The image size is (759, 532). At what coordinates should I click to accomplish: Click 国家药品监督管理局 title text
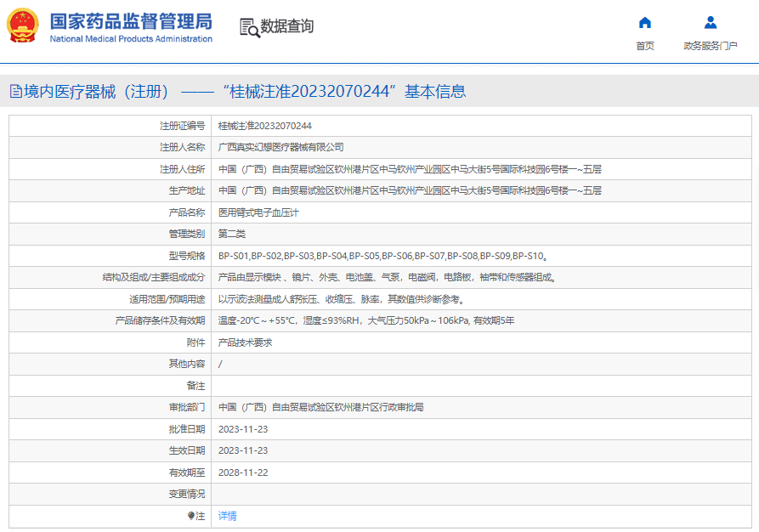coord(131,21)
